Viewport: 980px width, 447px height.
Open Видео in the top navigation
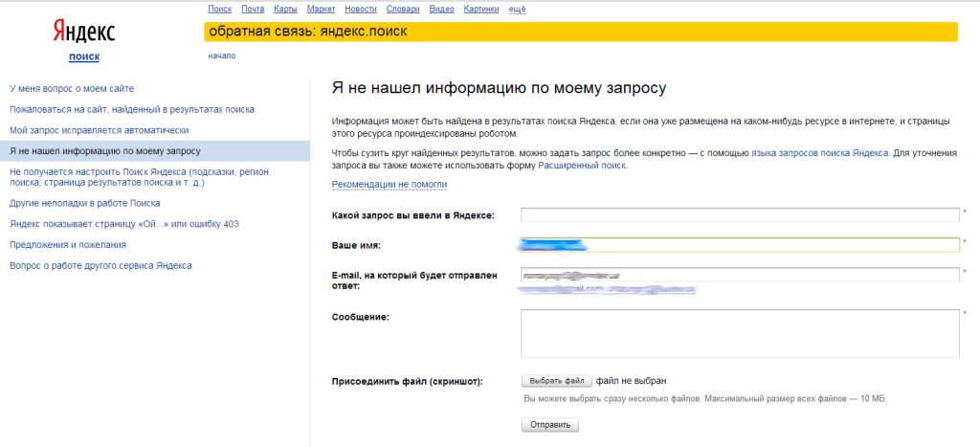pyautogui.click(x=442, y=9)
